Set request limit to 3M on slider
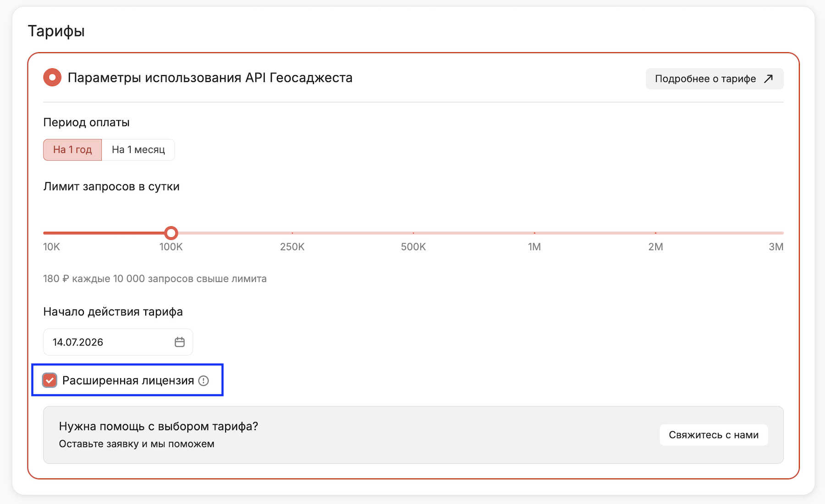This screenshot has height=504, width=825. point(782,233)
